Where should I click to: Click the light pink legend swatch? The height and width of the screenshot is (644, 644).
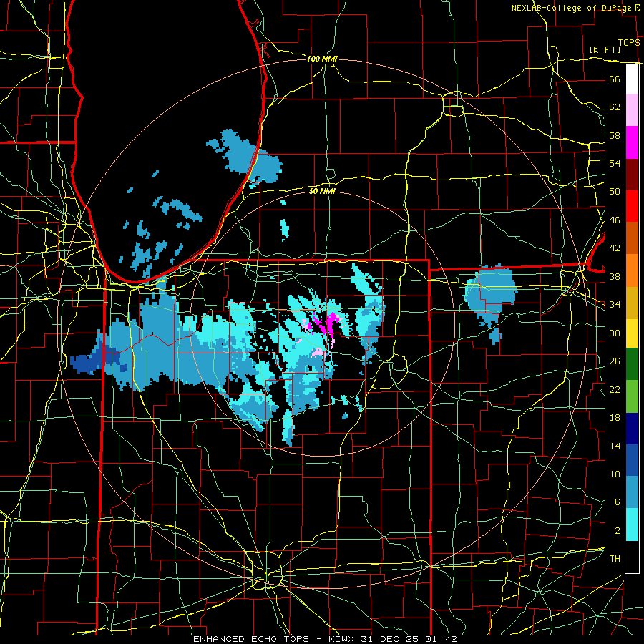click(632, 110)
